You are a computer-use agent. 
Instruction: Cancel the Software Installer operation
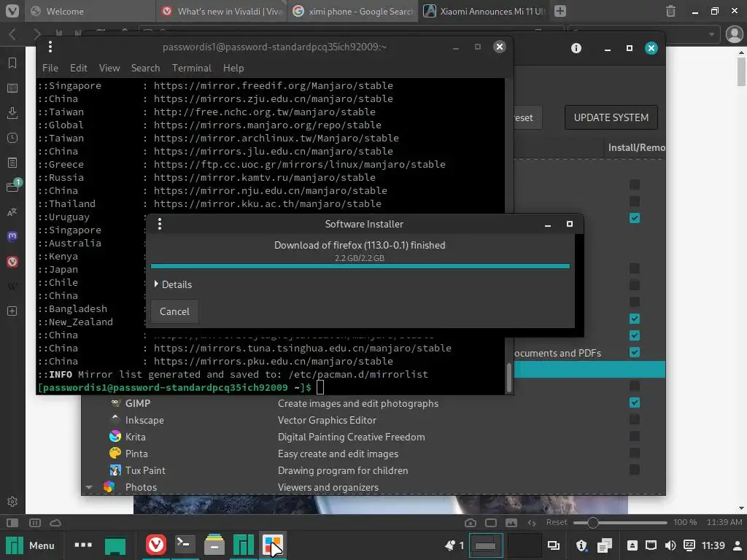(174, 311)
